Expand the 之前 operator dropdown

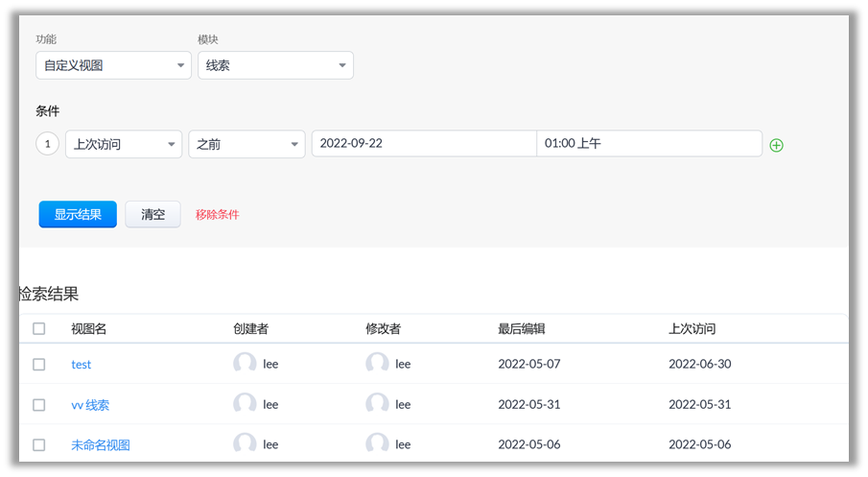pyautogui.click(x=246, y=144)
